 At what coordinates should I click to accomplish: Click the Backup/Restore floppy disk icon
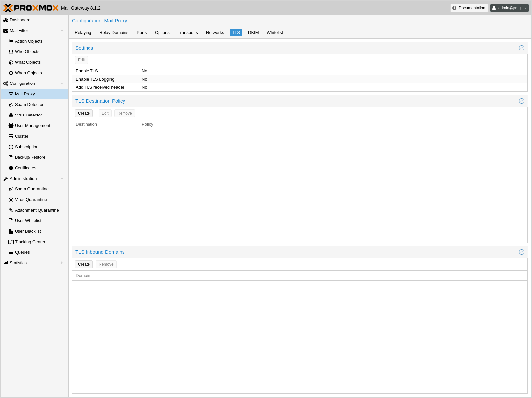tap(11, 157)
